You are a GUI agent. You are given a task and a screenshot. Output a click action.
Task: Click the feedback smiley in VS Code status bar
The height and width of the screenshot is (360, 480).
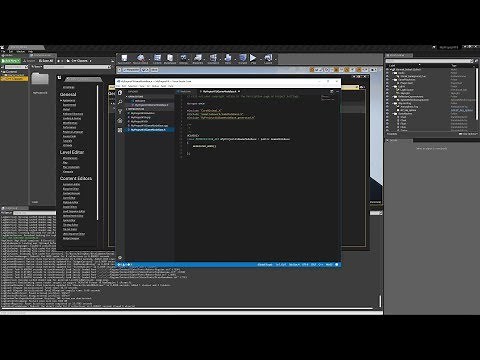(336, 265)
